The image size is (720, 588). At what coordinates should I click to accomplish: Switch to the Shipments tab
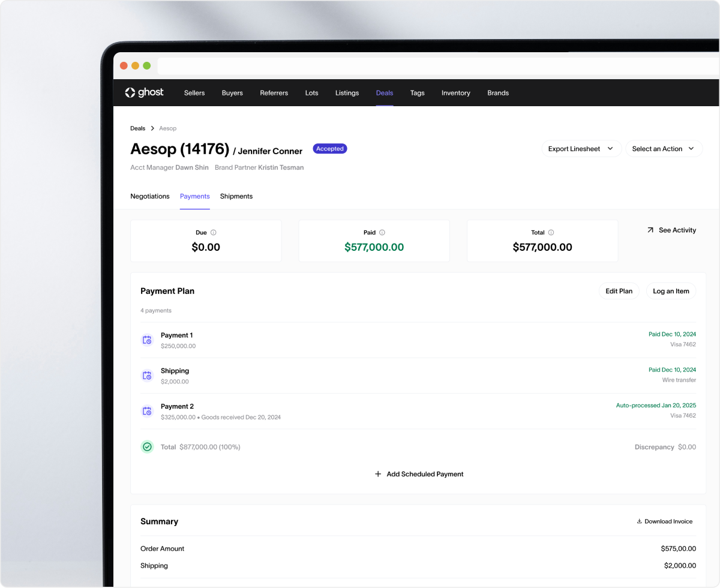pos(236,196)
